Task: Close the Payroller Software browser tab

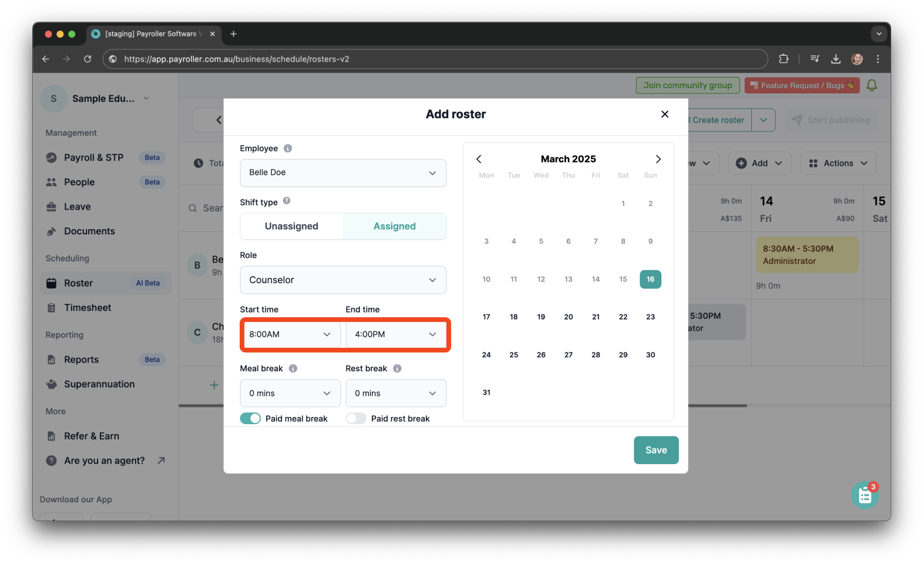Action: click(x=213, y=34)
